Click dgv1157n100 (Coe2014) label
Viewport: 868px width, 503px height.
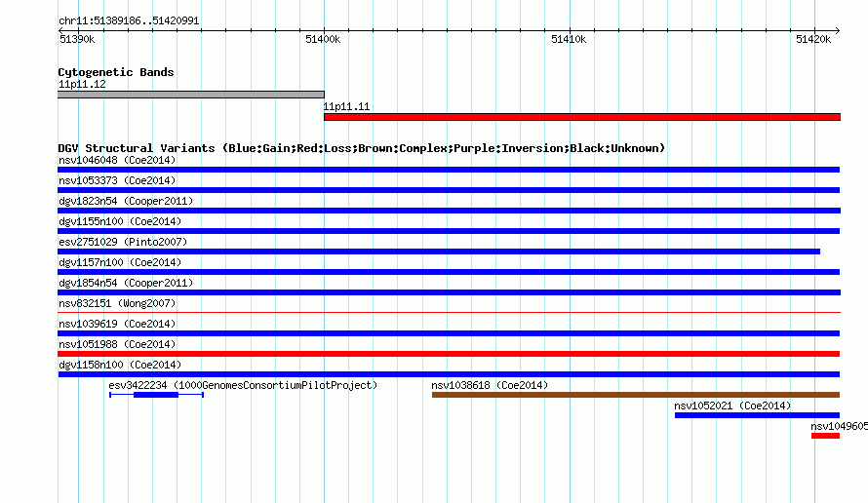[x=120, y=263]
